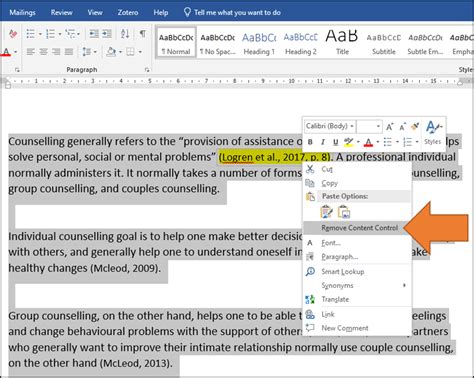This screenshot has height=378, width=474.
Task: Open highlight color dropdown in mini toolbar
Action: point(358,142)
